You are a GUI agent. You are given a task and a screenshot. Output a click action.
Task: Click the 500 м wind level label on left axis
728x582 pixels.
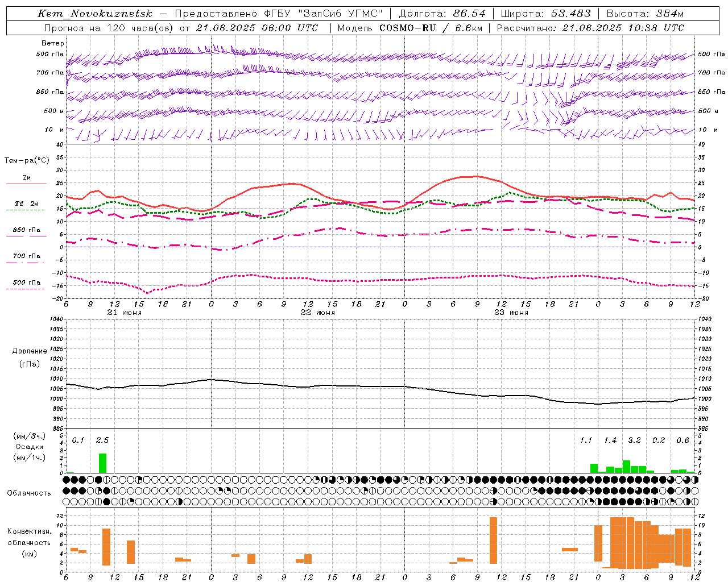pyautogui.click(x=55, y=111)
